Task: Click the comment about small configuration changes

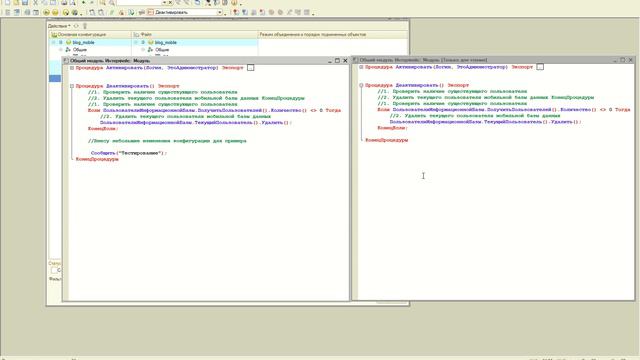Action: tap(167, 141)
